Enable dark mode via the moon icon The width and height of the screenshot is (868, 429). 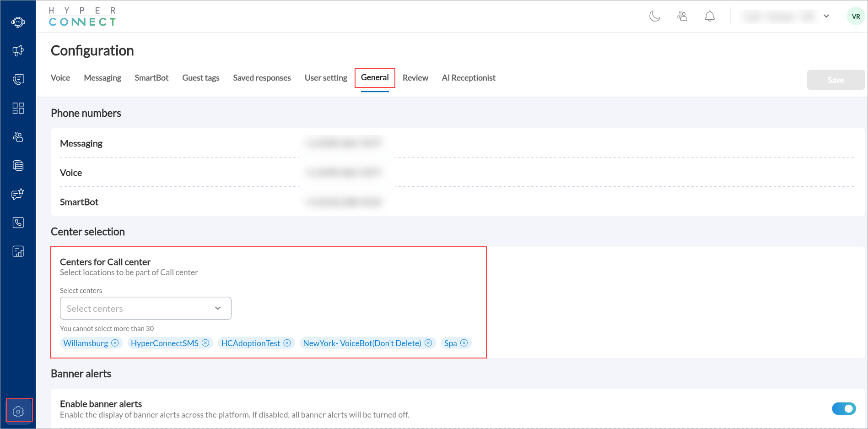pyautogui.click(x=654, y=16)
